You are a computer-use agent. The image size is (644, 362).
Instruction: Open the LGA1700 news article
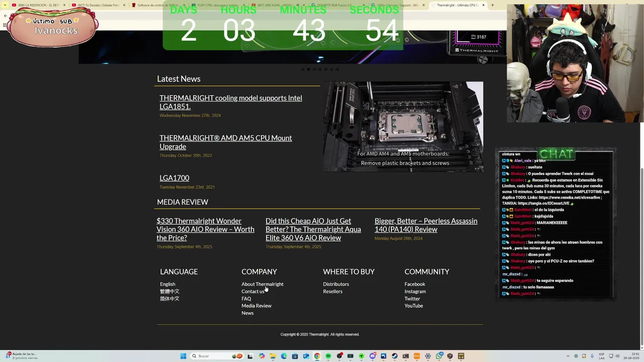[174, 178]
